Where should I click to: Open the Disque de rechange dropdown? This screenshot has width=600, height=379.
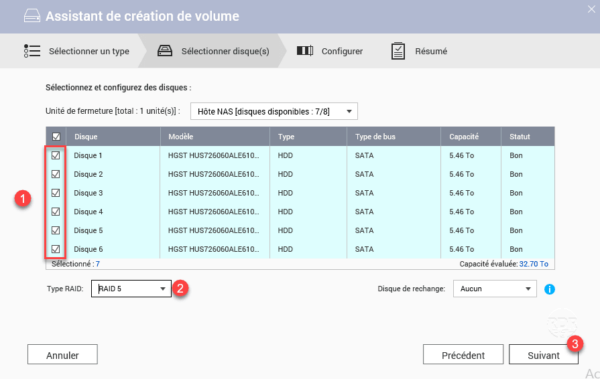click(495, 289)
